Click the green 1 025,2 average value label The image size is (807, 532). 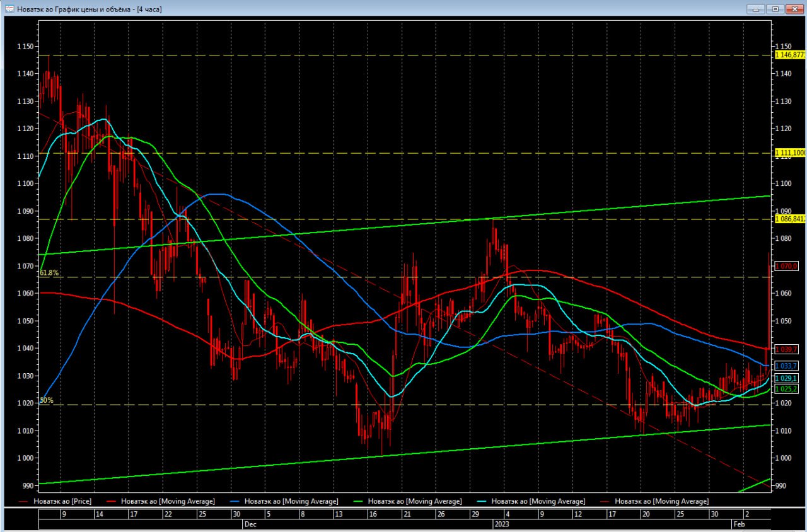coord(786,389)
